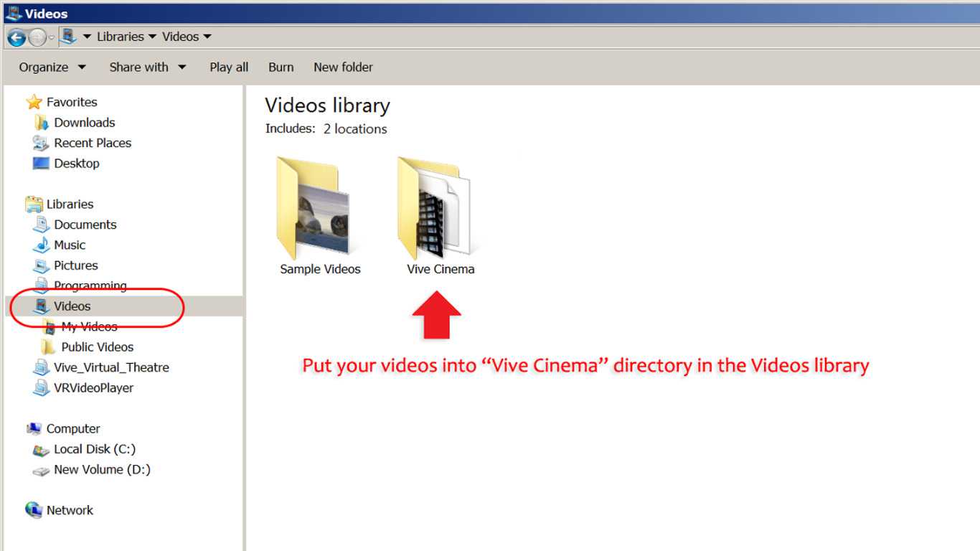980x551 pixels.
Task: Click the Local Disk (C:) drive icon
Action: click(42, 451)
